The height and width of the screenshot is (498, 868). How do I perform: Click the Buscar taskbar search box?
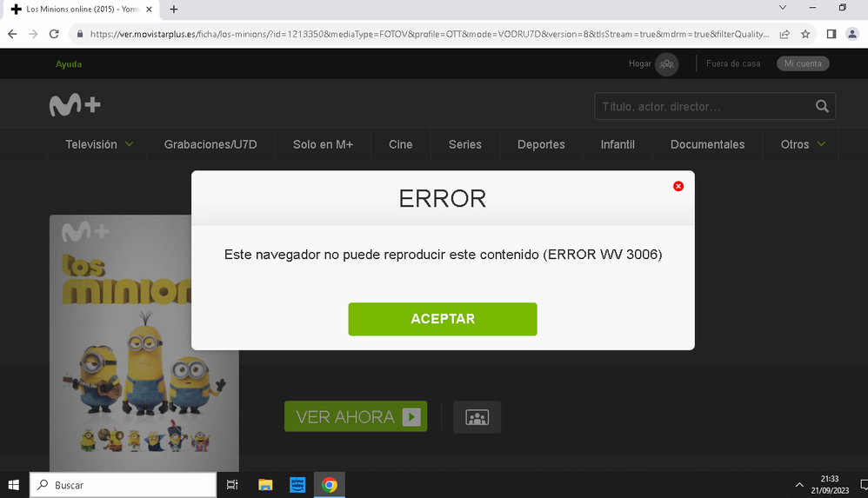(123, 485)
